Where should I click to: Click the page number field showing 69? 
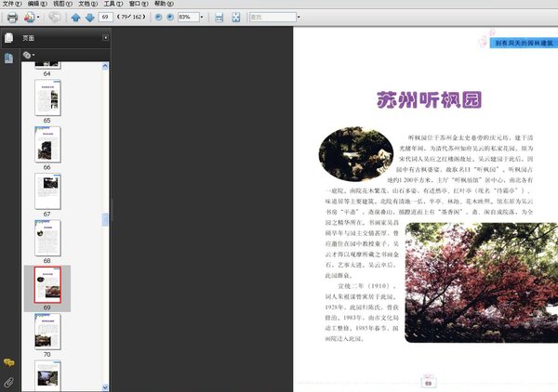point(105,17)
